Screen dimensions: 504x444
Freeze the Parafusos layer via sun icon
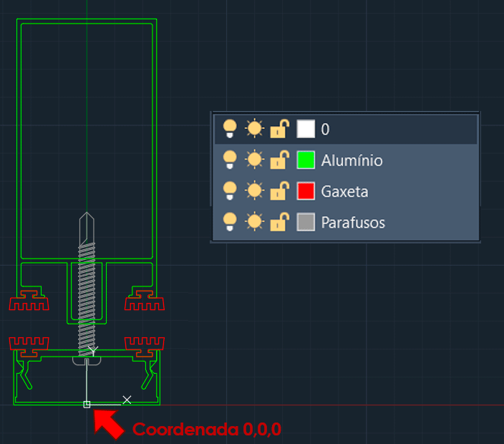(x=254, y=222)
